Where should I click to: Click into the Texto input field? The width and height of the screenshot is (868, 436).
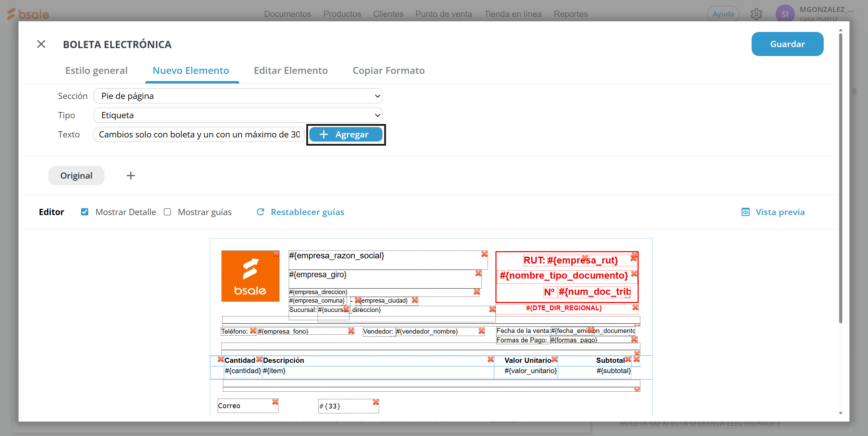[199, 134]
